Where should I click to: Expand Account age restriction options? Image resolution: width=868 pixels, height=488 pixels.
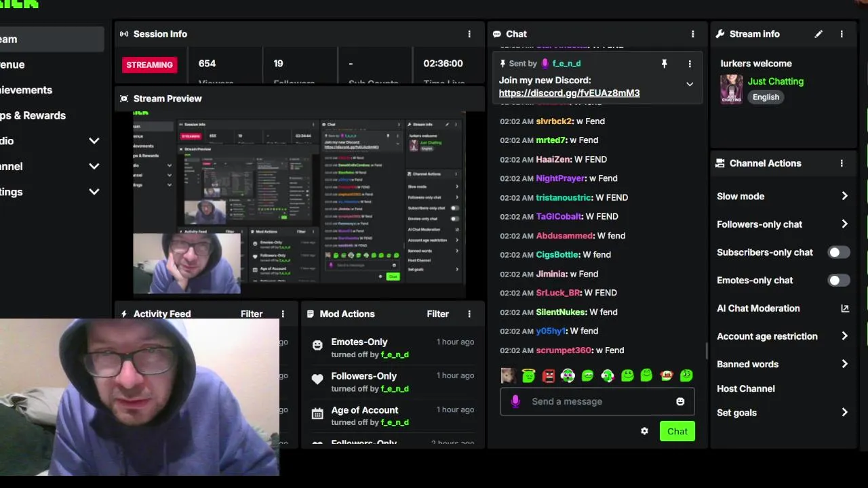pos(844,336)
